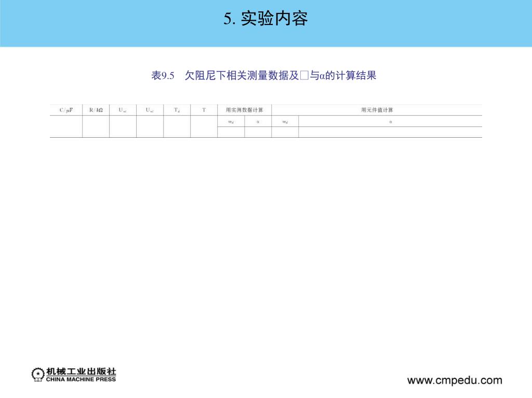Click the empty cell under 'R/kΩ'
The height and width of the screenshot is (398, 532).
(96, 127)
